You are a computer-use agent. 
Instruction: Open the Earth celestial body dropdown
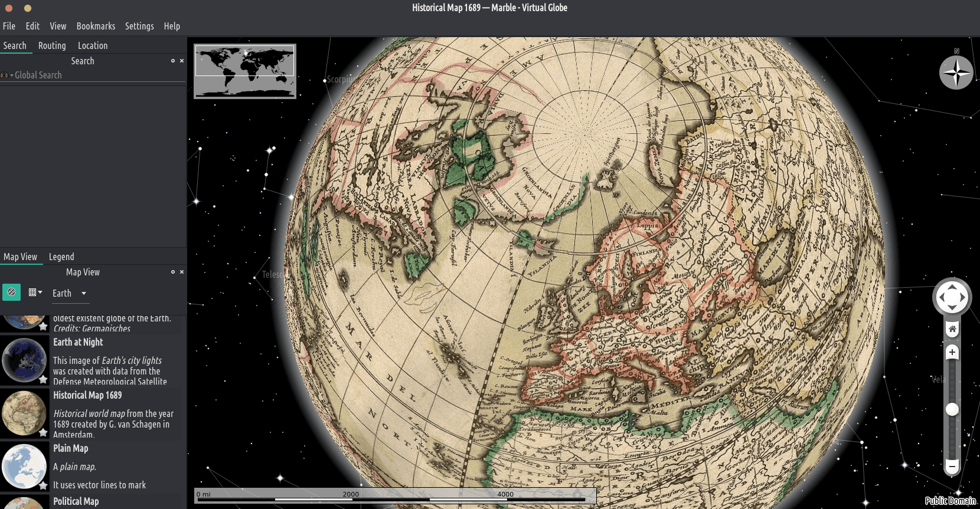(70, 293)
